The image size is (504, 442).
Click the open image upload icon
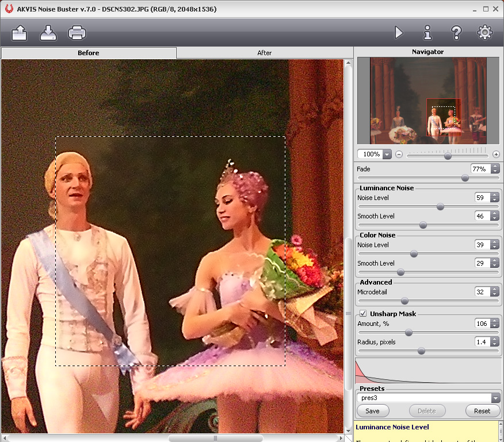[x=20, y=33]
